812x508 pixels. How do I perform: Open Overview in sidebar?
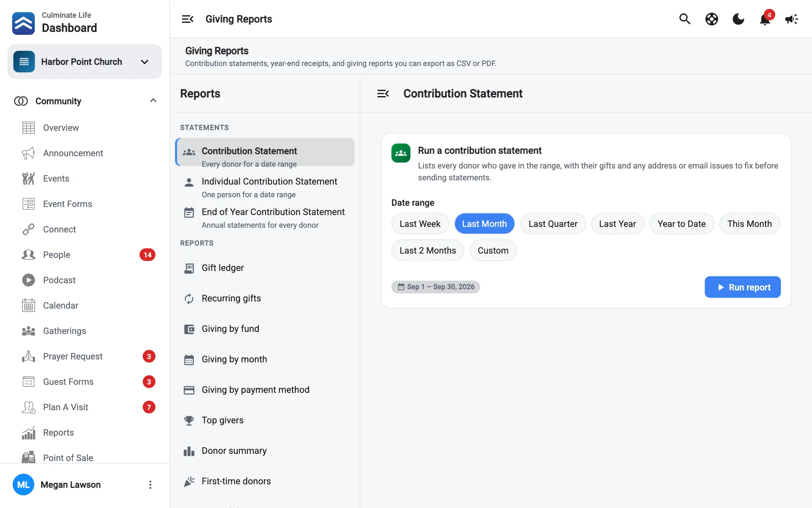[85, 128]
